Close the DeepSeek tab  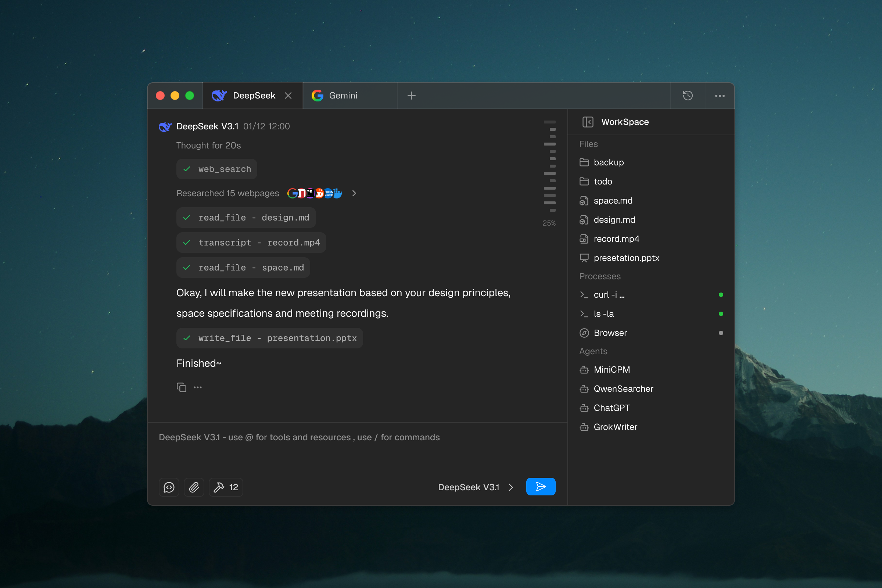[x=288, y=96]
